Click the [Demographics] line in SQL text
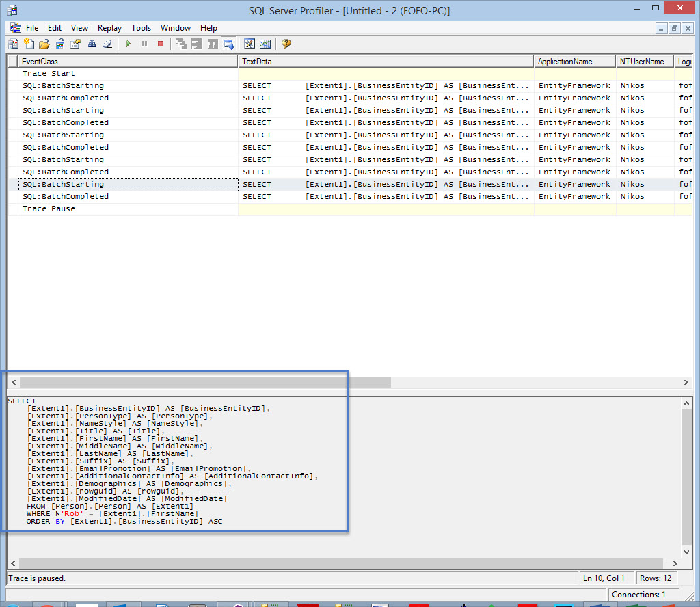The height and width of the screenshot is (607, 700). tap(129, 484)
